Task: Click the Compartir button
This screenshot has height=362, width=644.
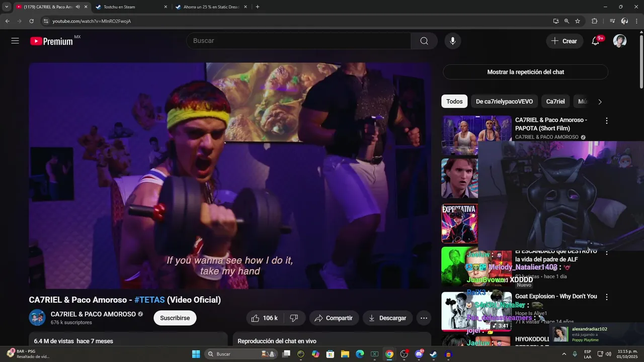Action: [334, 318]
